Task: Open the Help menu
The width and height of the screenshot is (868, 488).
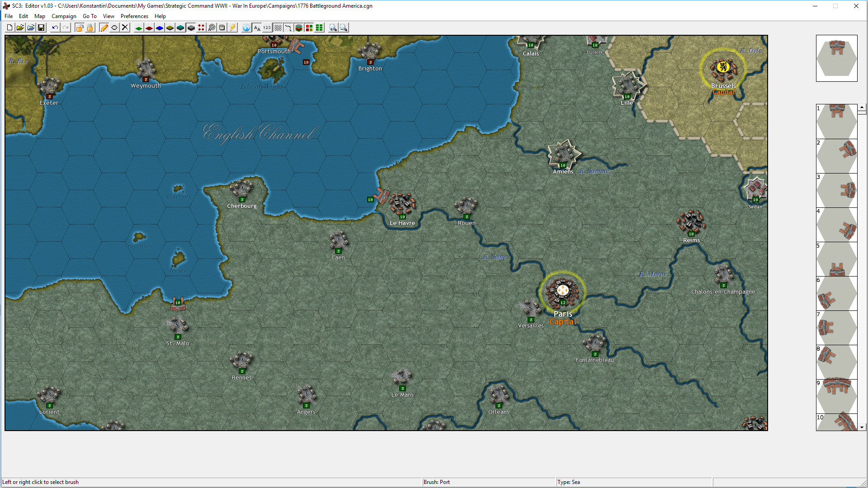Action: click(160, 16)
